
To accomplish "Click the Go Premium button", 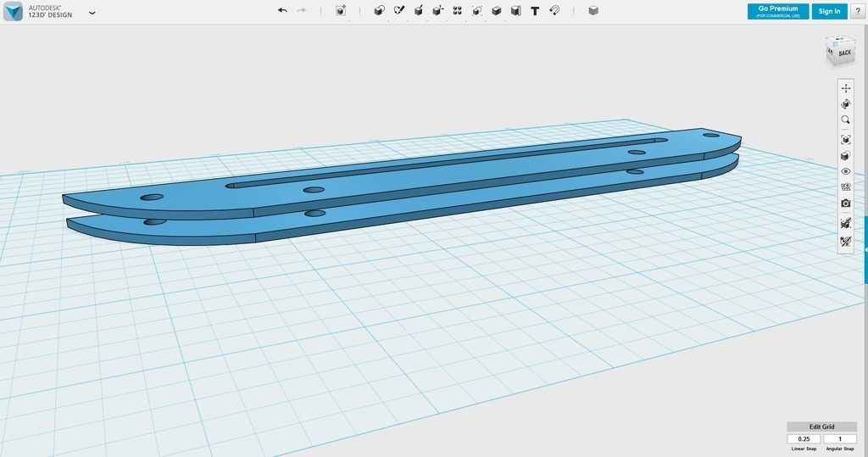I will point(777,11).
